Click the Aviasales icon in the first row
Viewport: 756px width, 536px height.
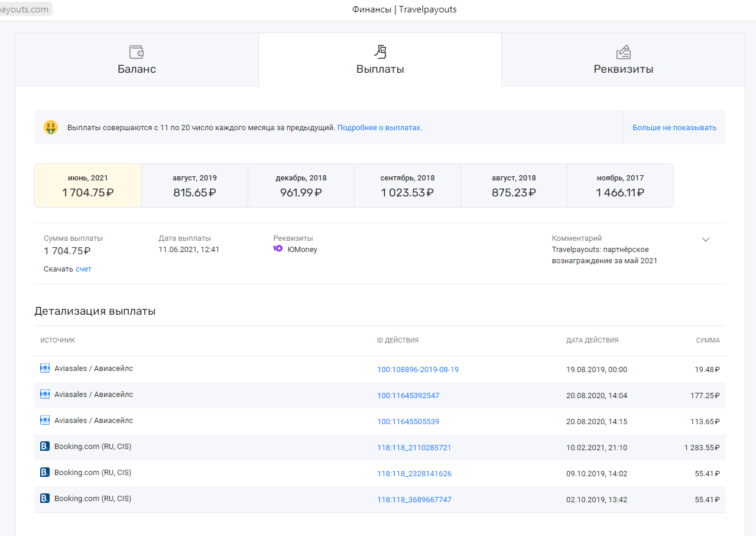(x=45, y=369)
